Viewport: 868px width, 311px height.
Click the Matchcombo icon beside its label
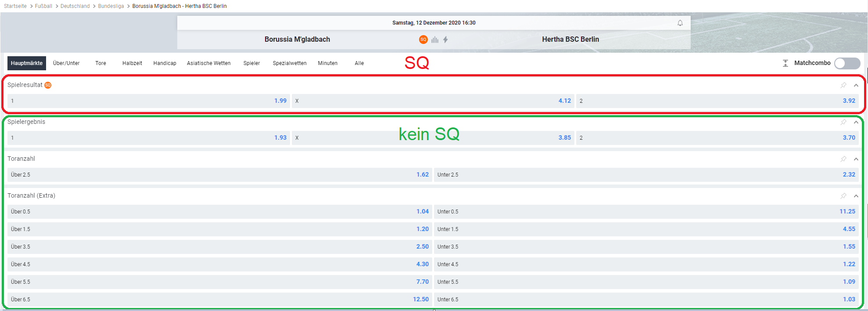[x=786, y=63]
